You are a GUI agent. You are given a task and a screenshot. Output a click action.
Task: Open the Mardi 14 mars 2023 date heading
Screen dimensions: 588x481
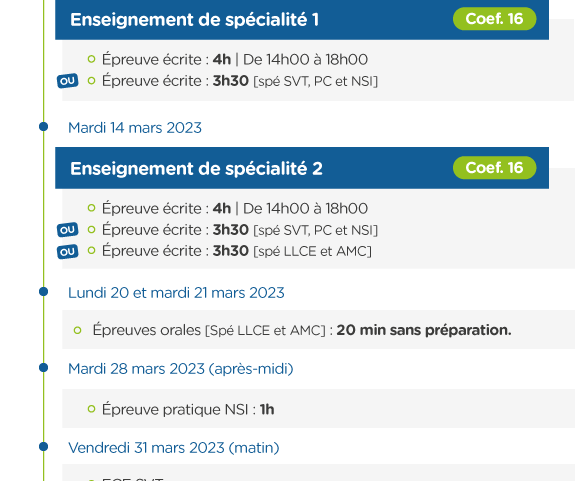coord(135,128)
